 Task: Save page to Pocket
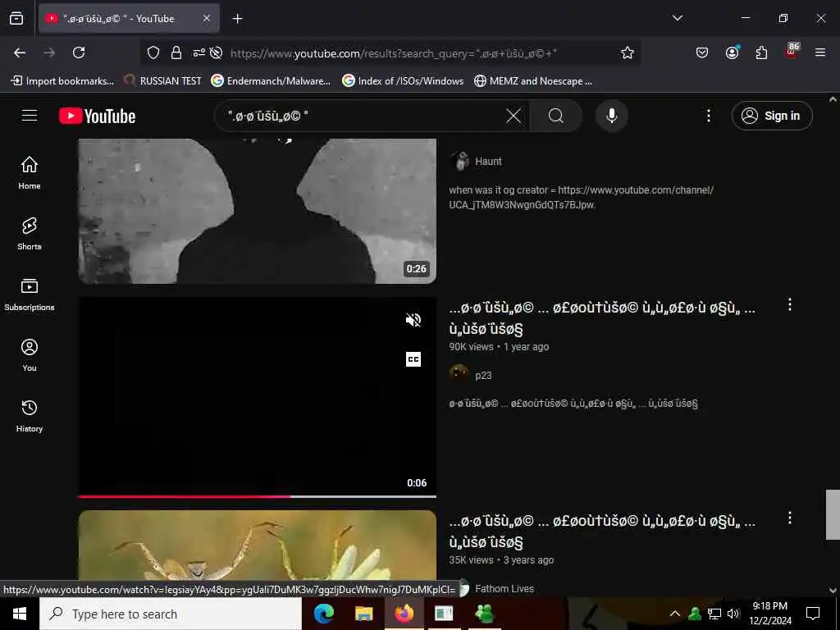[702, 52]
